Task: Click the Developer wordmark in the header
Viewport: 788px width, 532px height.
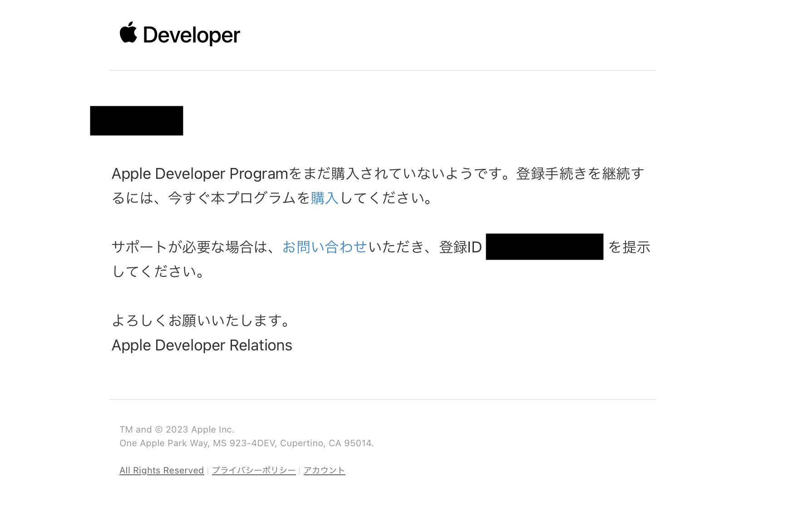Action: 192,35
